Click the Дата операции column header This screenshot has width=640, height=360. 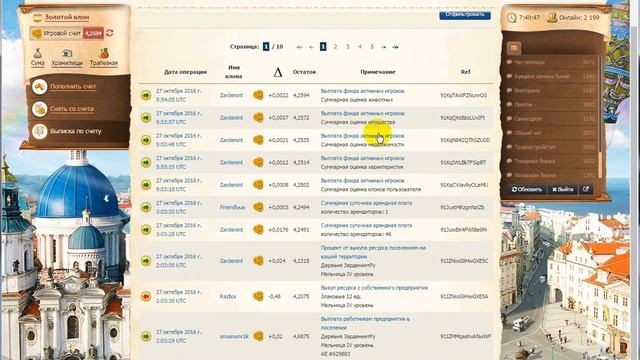185,72
